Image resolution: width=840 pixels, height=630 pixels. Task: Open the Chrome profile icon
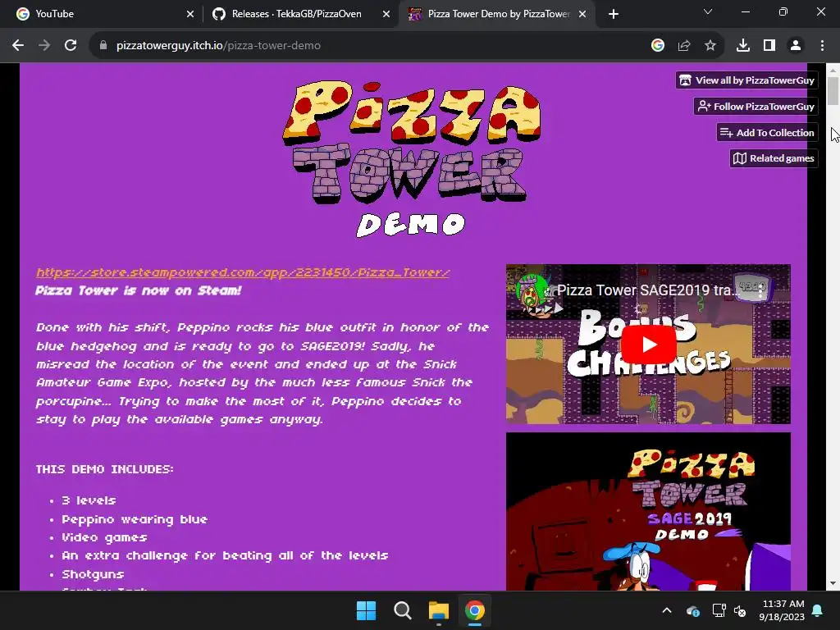pos(796,46)
